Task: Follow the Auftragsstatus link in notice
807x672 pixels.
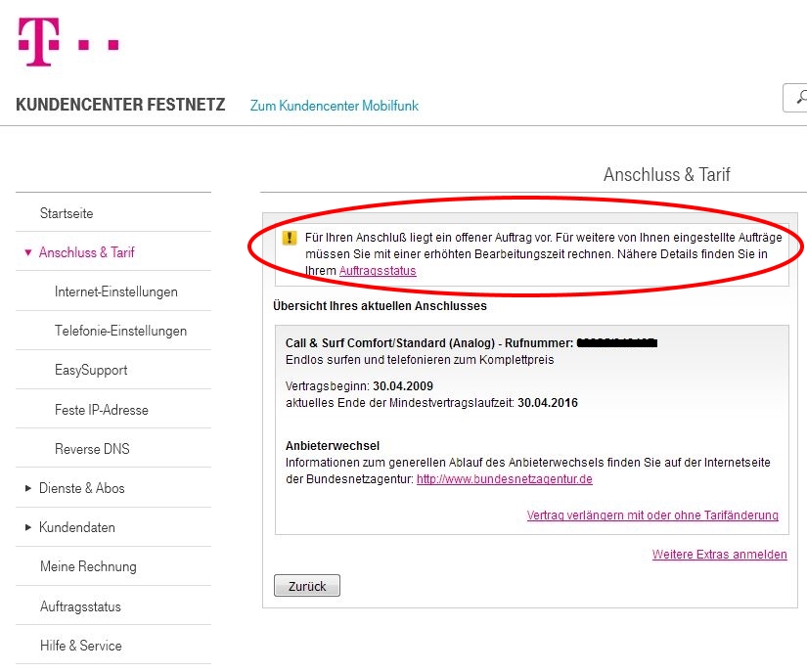Action: pos(378,271)
